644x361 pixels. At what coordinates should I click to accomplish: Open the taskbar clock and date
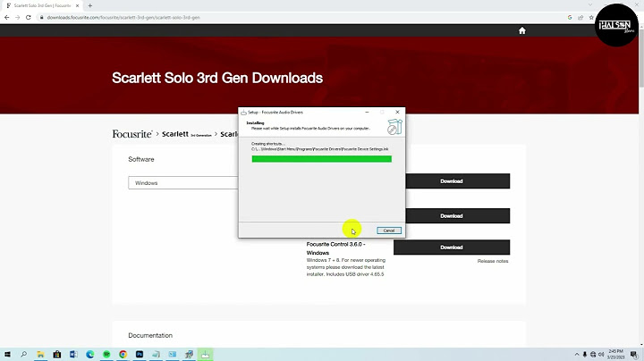coord(615,354)
